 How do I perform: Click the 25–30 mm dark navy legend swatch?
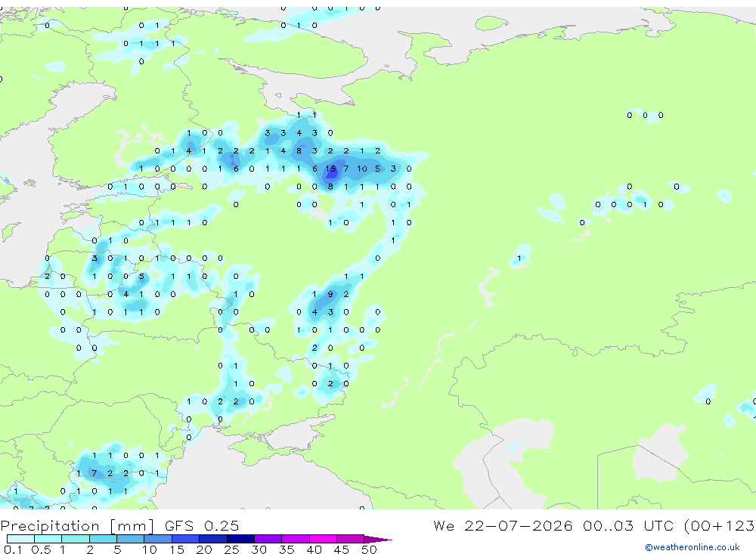click(x=240, y=539)
